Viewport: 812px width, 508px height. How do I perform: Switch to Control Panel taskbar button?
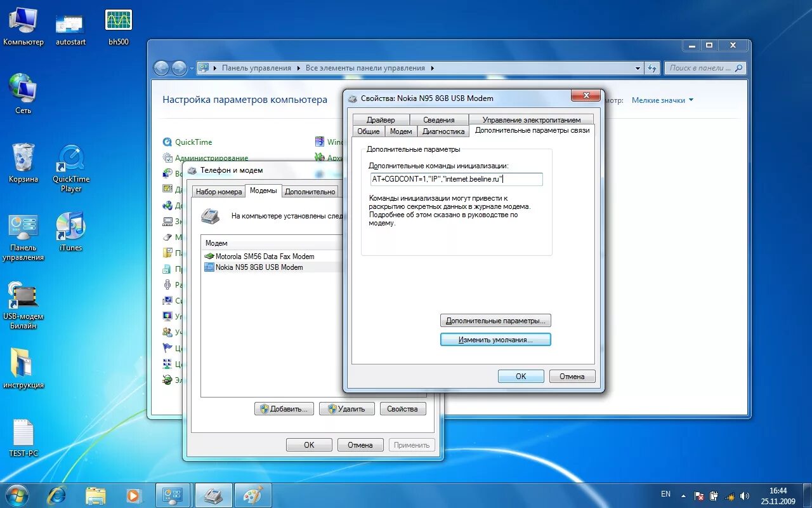(x=173, y=495)
